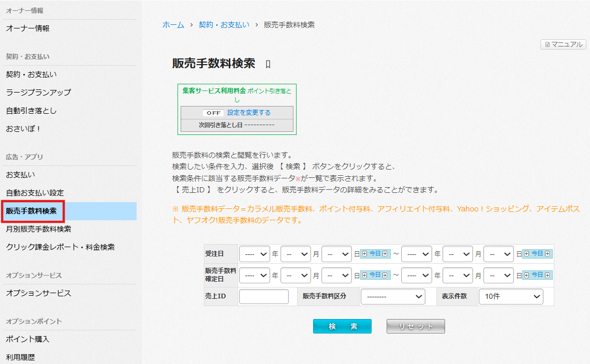Viewport: 590px width, 364px height.
Task: Open the 受注日 start year dropdown
Action: [254, 253]
